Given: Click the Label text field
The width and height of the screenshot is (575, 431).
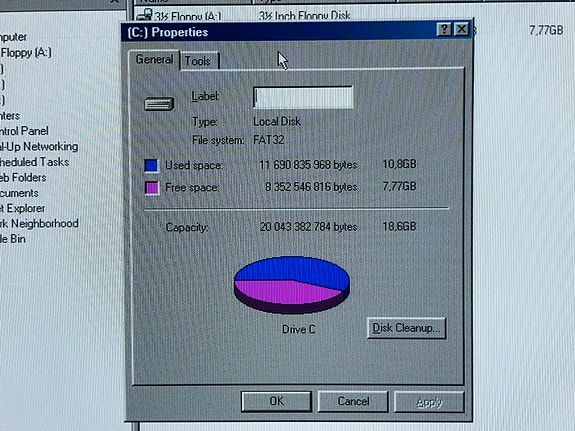Looking at the screenshot, I should [303, 97].
